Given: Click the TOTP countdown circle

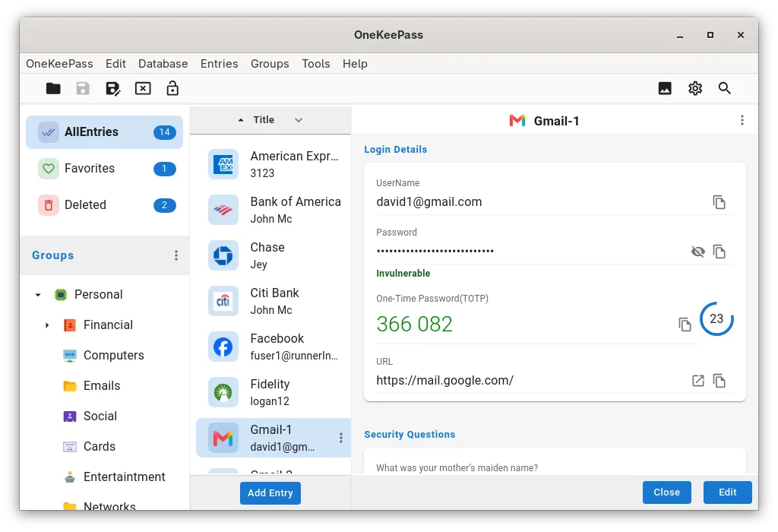Looking at the screenshot, I should pyautogui.click(x=716, y=319).
